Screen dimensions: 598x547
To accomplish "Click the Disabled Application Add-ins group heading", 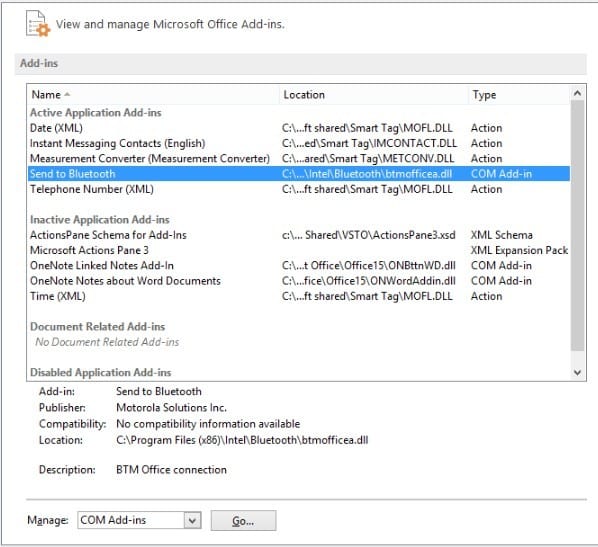I will 100,372.
